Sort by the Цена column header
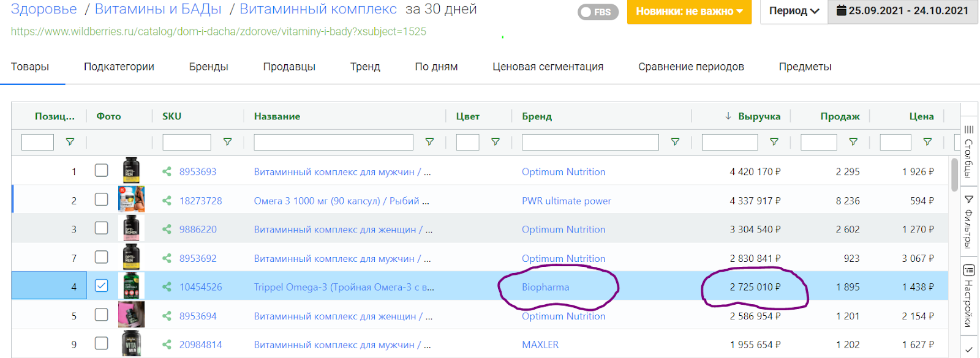The height and width of the screenshot is (358, 980). click(x=921, y=116)
